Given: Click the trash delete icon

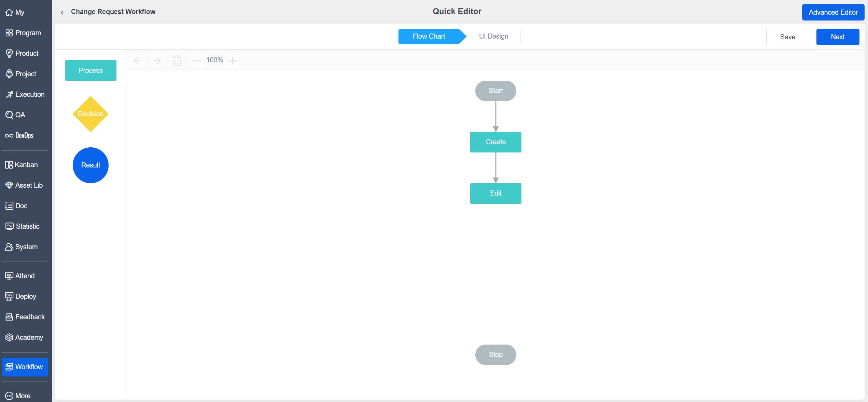Looking at the screenshot, I should point(177,61).
